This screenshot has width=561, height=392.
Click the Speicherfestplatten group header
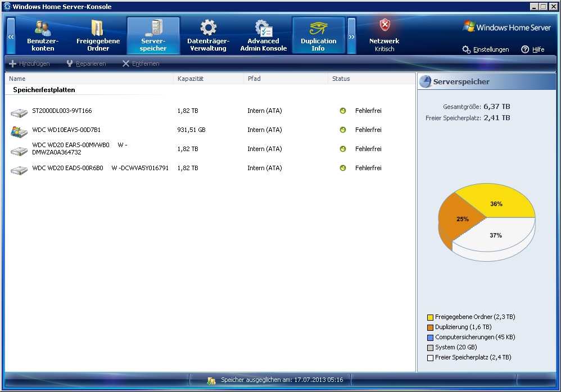[44, 90]
